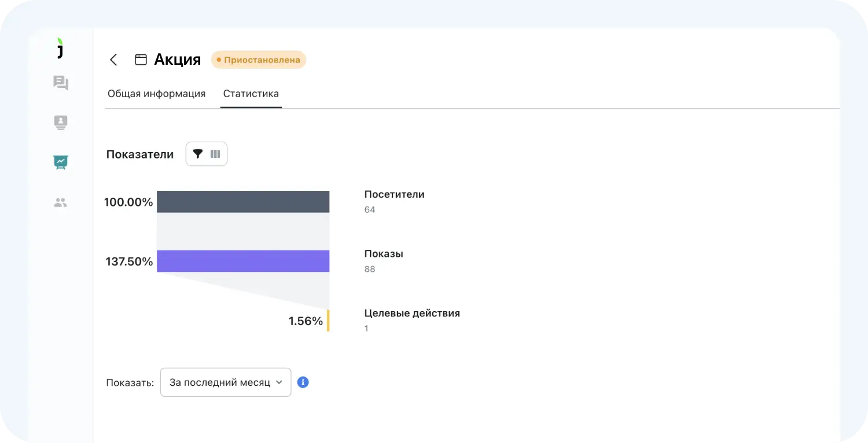Switch to columns view icon
Image resolution: width=868 pixels, height=443 pixels.
[215, 154]
